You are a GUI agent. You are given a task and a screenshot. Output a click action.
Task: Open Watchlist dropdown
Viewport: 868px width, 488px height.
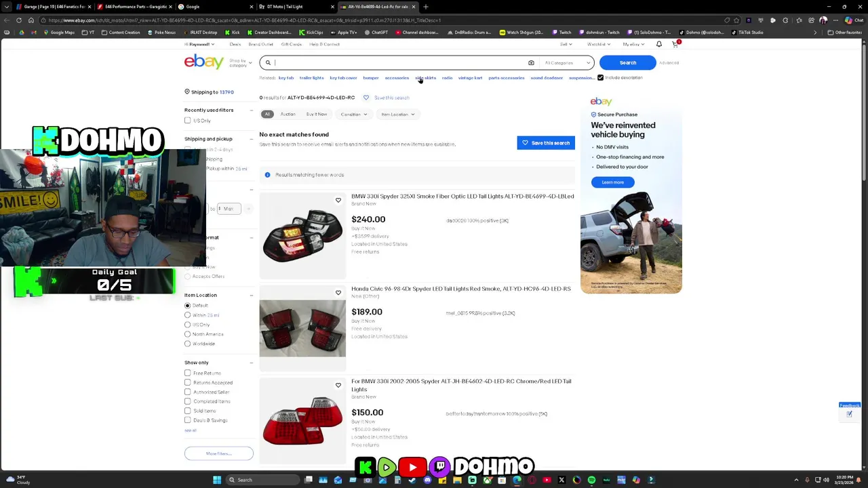click(x=598, y=44)
